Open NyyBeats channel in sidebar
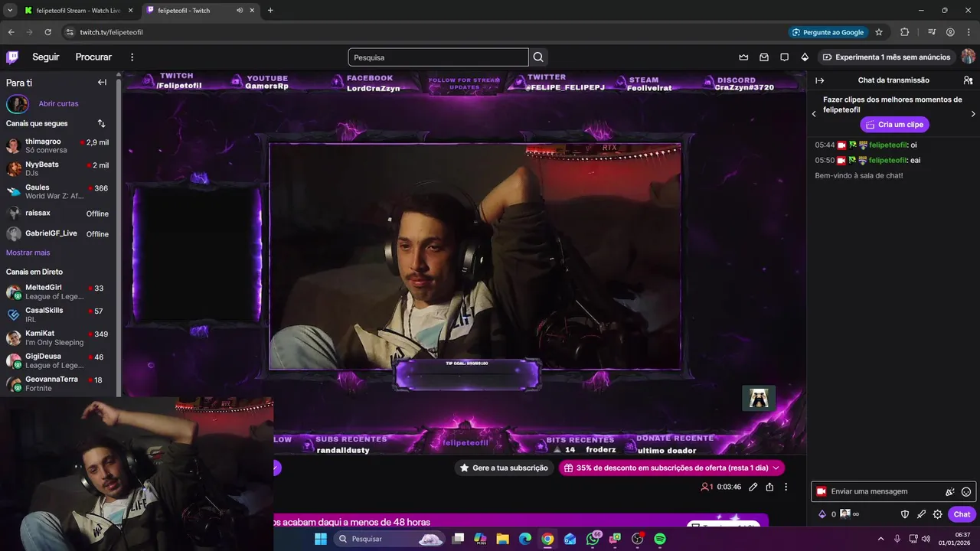The height and width of the screenshot is (551, 980). point(57,168)
